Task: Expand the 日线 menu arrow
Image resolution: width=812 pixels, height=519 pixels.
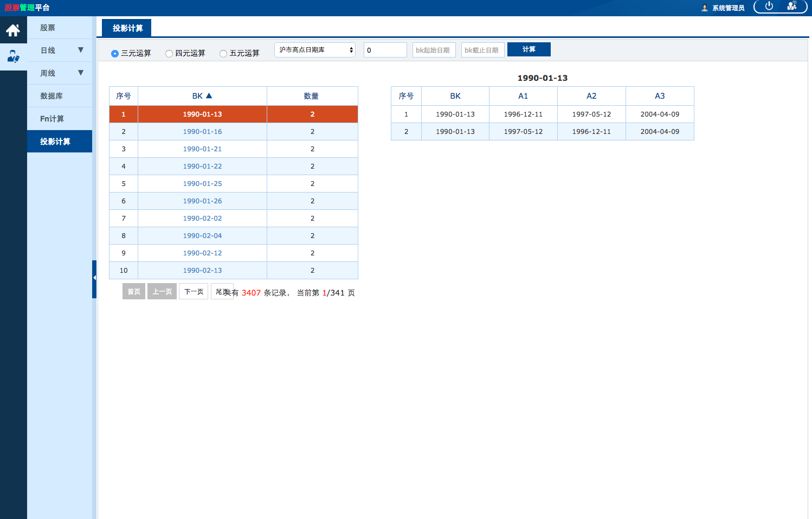Action: [x=81, y=50]
